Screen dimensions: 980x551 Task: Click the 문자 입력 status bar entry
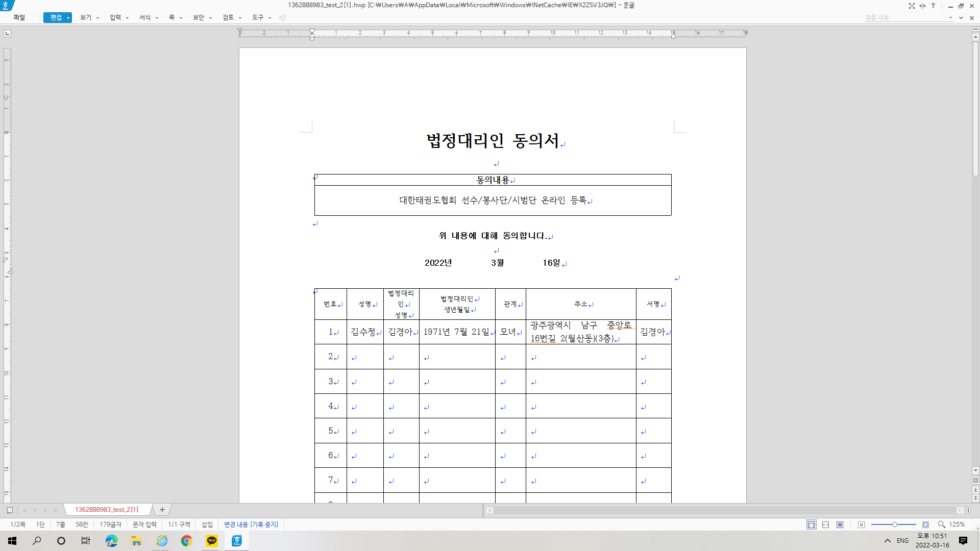(144, 524)
